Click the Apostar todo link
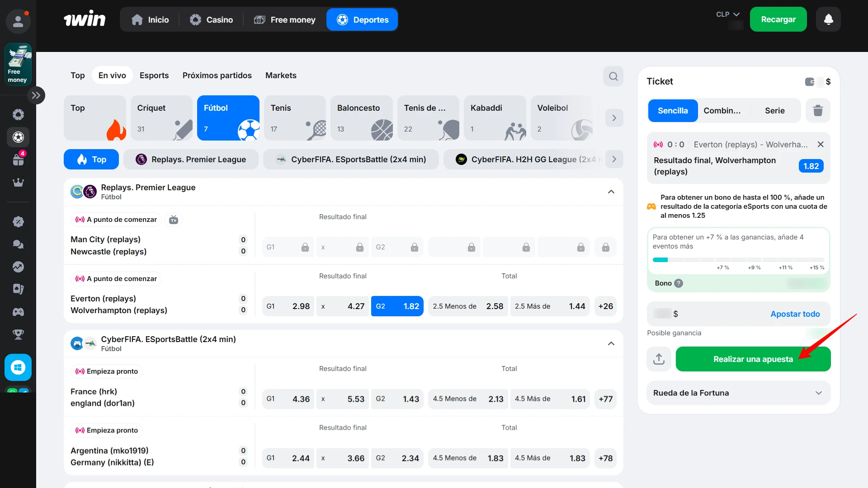868x488 pixels. (x=795, y=314)
